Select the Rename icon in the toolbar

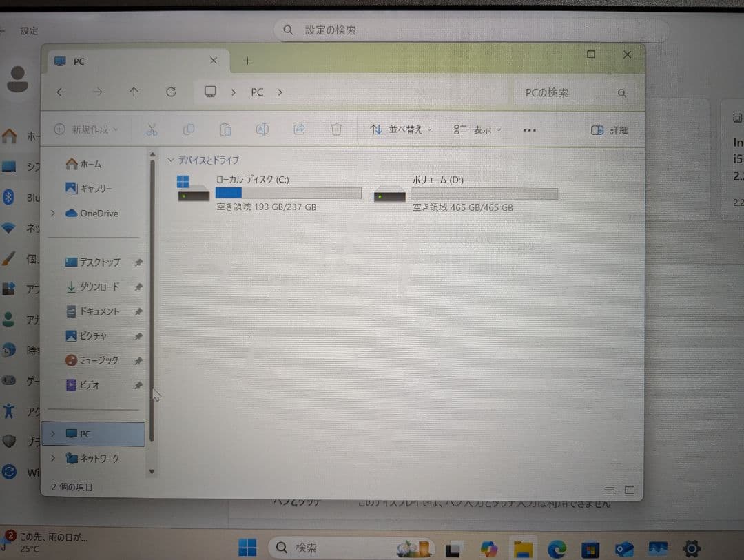click(x=262, y=129)
